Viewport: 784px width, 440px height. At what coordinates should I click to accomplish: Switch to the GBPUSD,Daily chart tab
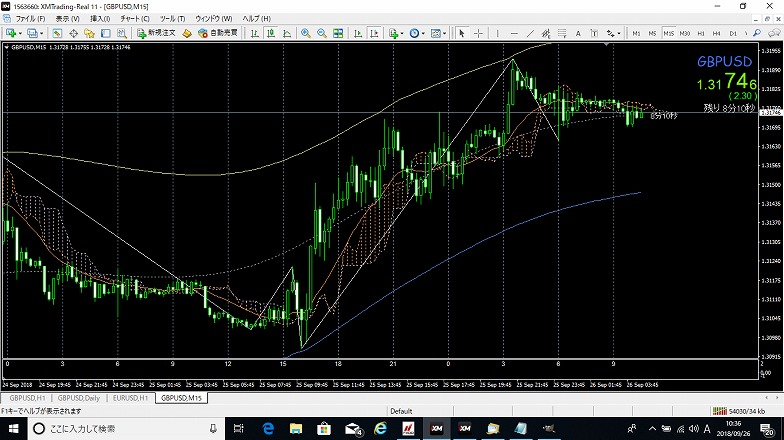[x=78, y=398]
